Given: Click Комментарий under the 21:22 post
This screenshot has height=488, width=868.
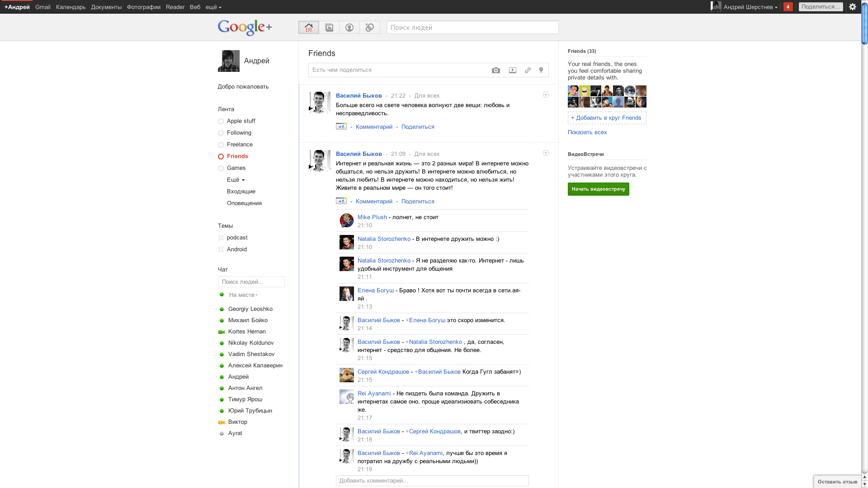Looking at the screenshot, I should point(374,127).
